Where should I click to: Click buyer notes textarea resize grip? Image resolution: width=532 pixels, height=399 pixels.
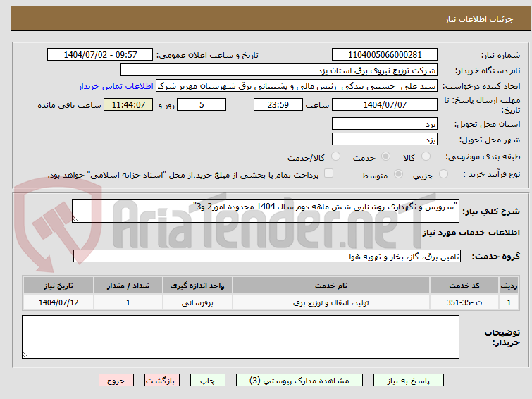26,355
